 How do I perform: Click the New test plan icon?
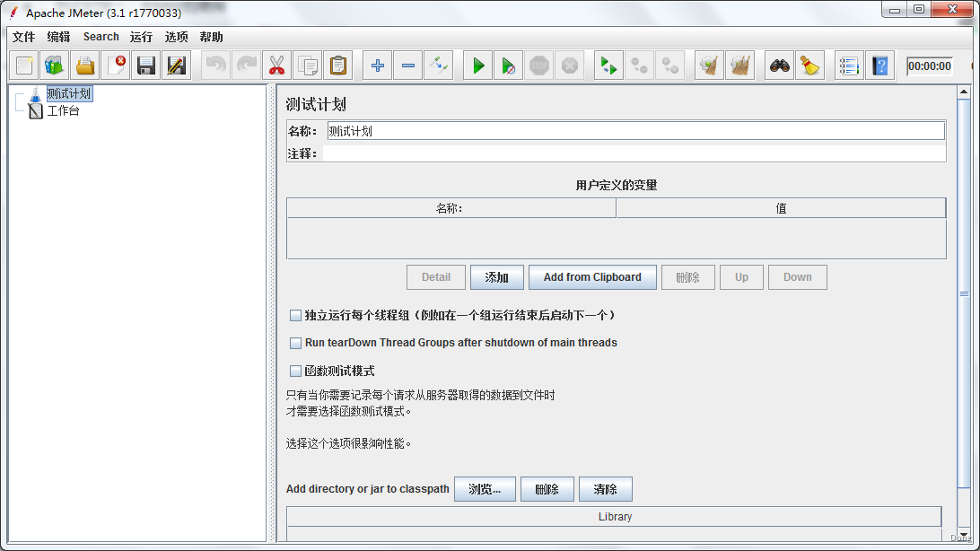tap(24, 66)
